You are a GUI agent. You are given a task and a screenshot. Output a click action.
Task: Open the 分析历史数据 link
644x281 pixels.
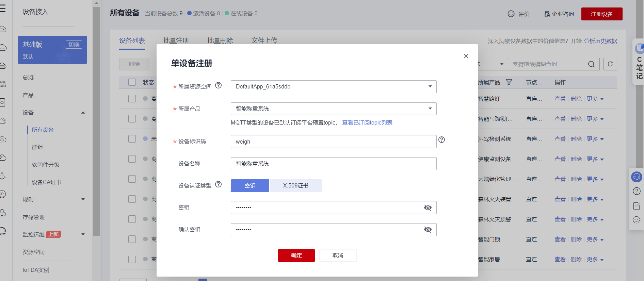(x=600, y=41)
